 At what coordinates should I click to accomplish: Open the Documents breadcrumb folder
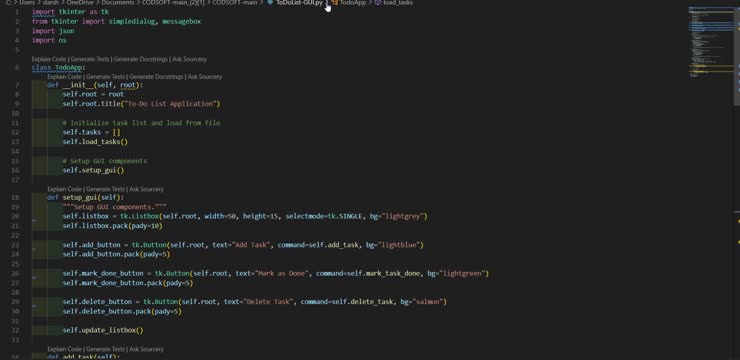[118, 3]
